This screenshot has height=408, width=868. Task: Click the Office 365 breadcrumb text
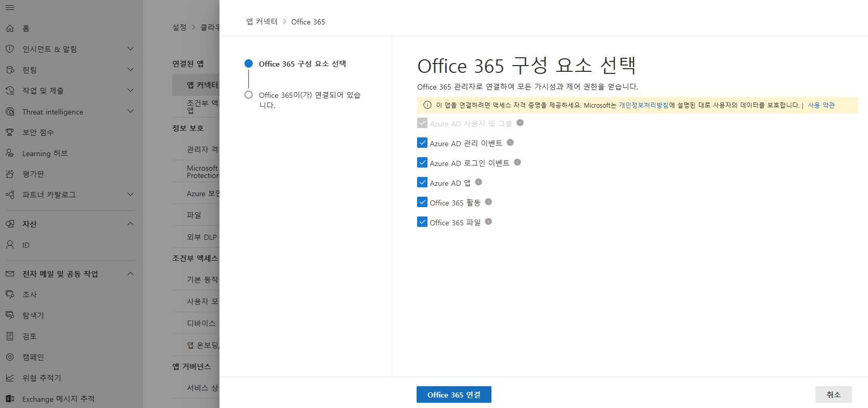[308, 22]
